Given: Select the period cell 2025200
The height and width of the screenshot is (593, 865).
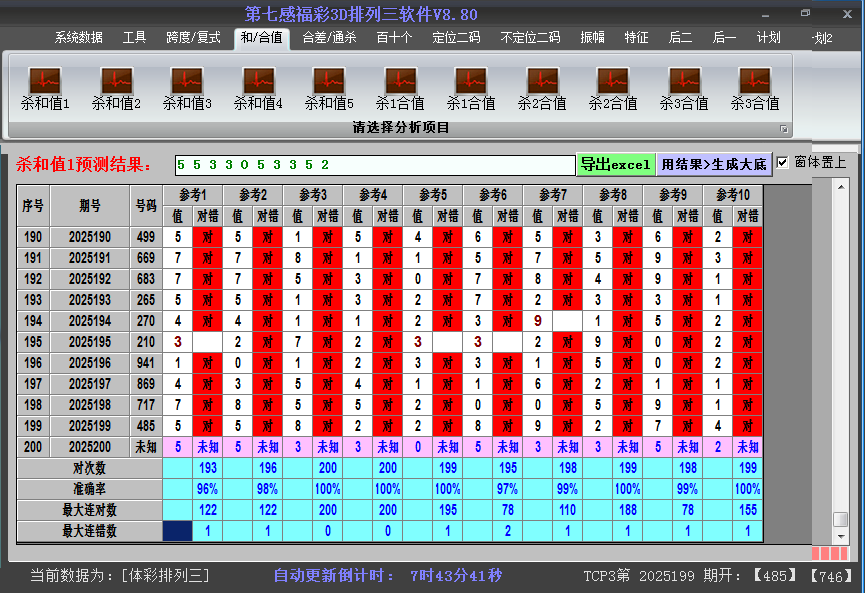Looking at the screenshot, I should 90,447.
